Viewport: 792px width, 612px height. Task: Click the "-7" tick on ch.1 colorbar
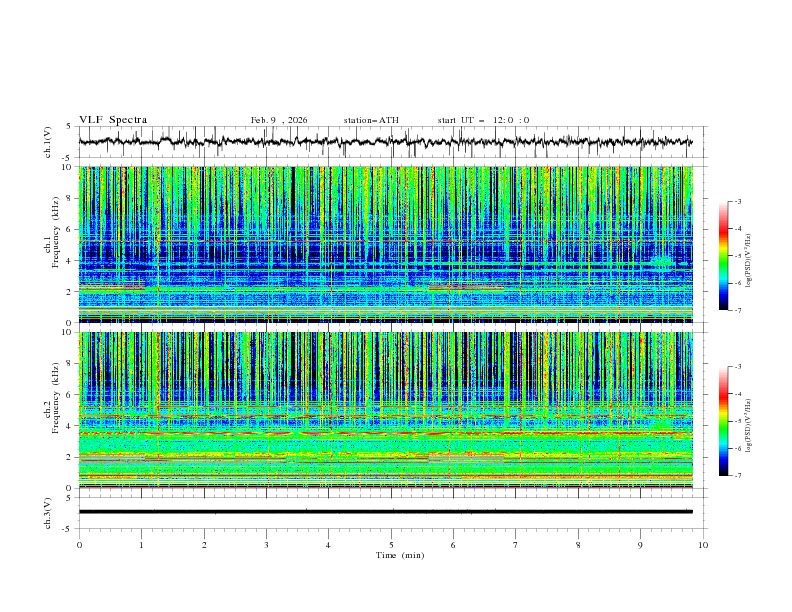point(737,310)
